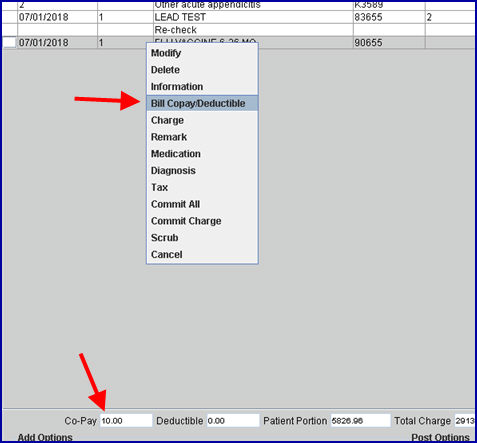The width and height of the screenshot is (477, 443).
Task: Open Remark from the context menu
Action: (202, 137)
